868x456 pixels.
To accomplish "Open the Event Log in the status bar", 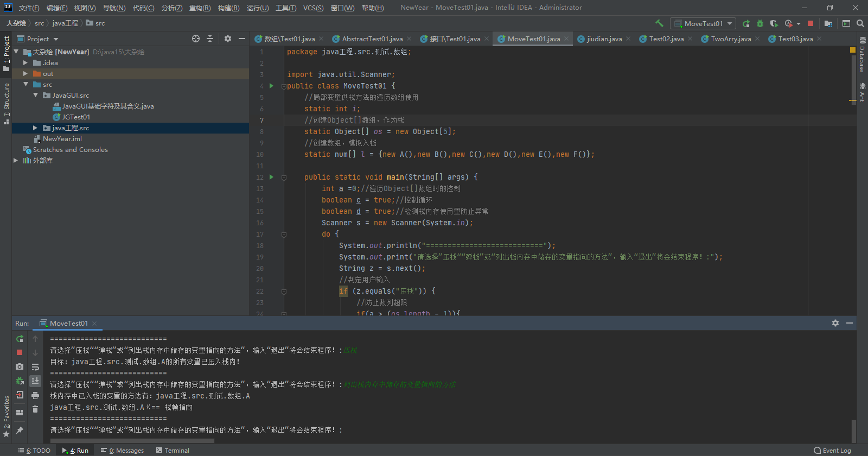I will (x=832, y=451).
